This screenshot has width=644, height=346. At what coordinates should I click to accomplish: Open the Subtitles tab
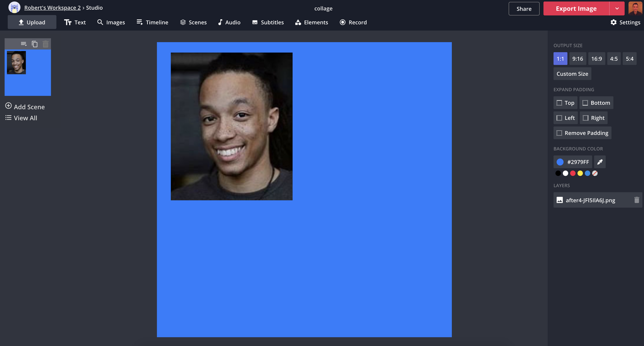pyautogui.click(x=268, y=22)
